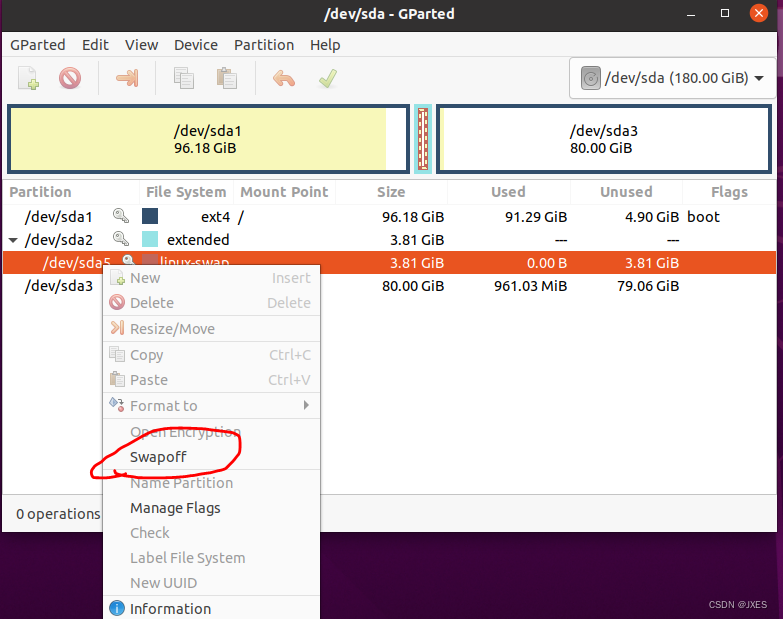
Task: Click Paste in the context menu
Action: [211, 380]
